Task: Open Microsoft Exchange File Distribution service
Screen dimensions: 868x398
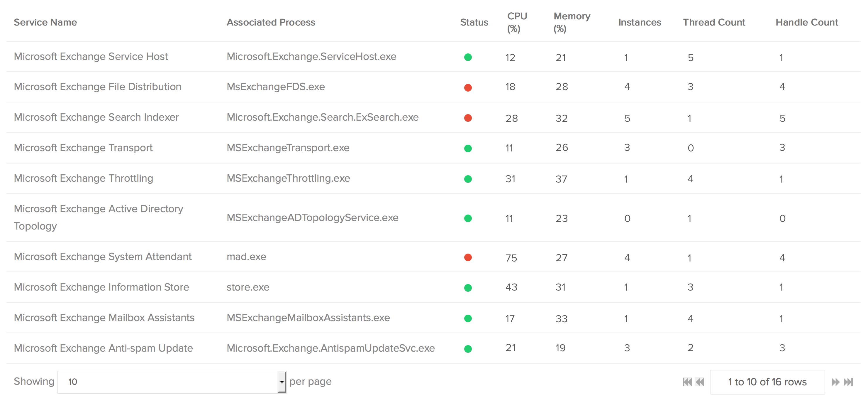Action: click(97, 87)
